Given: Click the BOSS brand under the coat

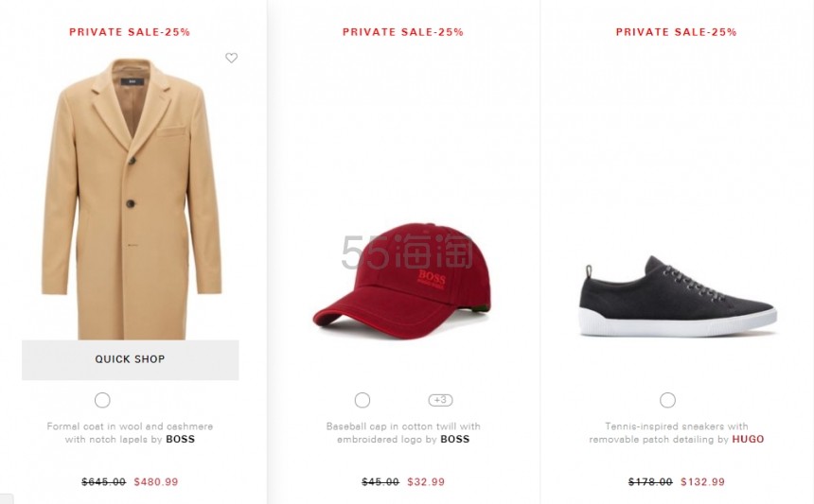Looking at the screenshot, I should click(180, 440).
